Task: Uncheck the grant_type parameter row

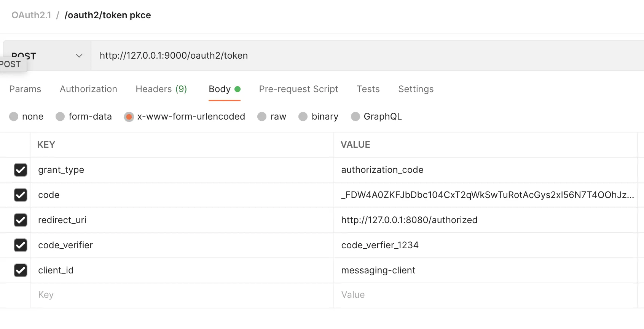Action: [x=21, y=170]
